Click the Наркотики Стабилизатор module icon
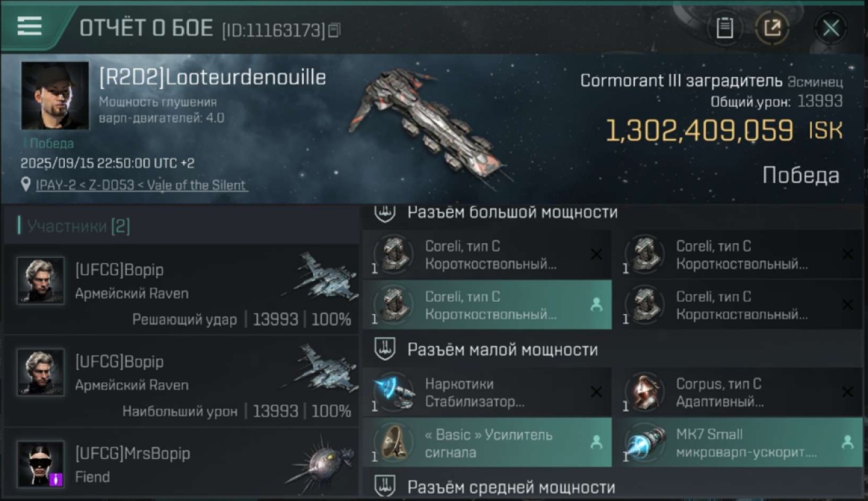Screen dimensions: 868x501 click(393, 391)
